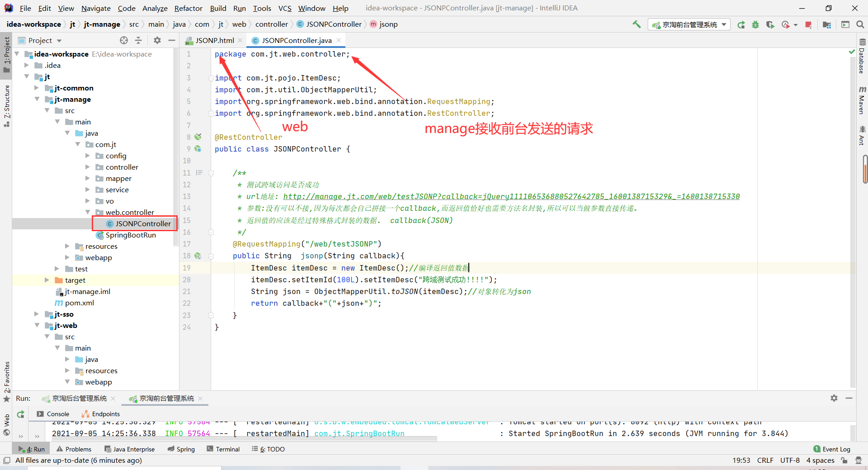Switch to the JSONP.html editor tab
This screenshot has height=470, width=868.
(x=214, y=40)
